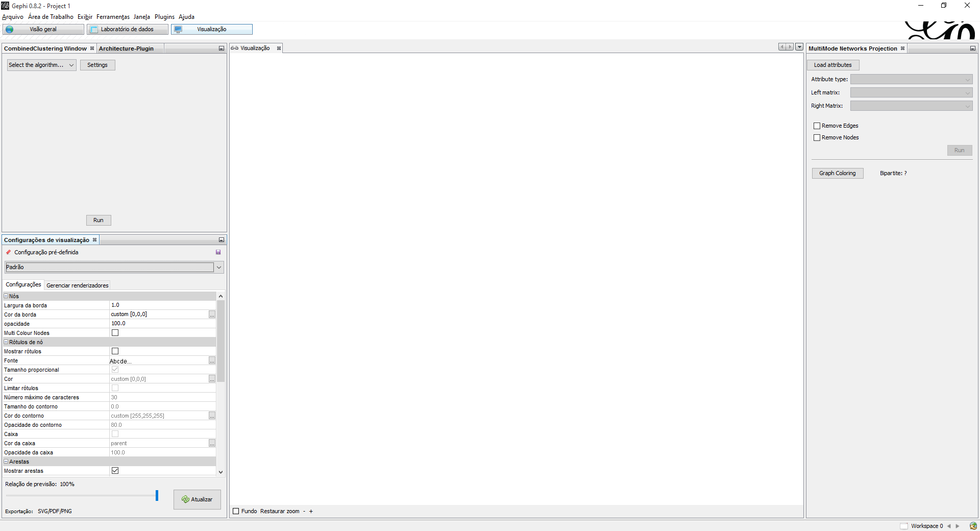Click the Restaurar zoom link
This screenshot has width=980, height=531.
tap(280, 511)
